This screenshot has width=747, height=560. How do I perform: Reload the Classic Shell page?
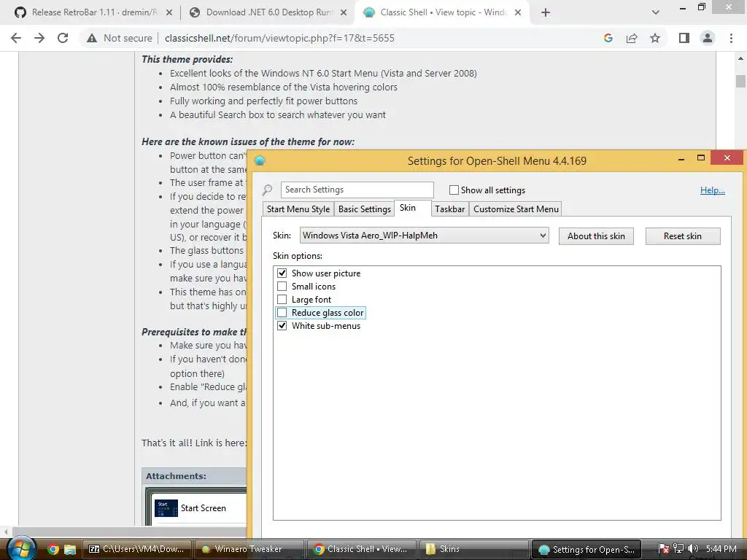pos(63,38)
